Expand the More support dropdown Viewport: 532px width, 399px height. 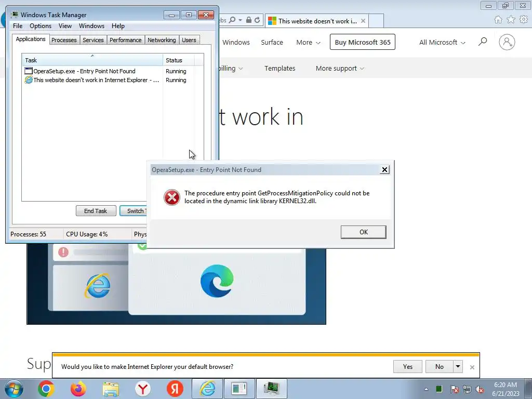pos(340,68)
